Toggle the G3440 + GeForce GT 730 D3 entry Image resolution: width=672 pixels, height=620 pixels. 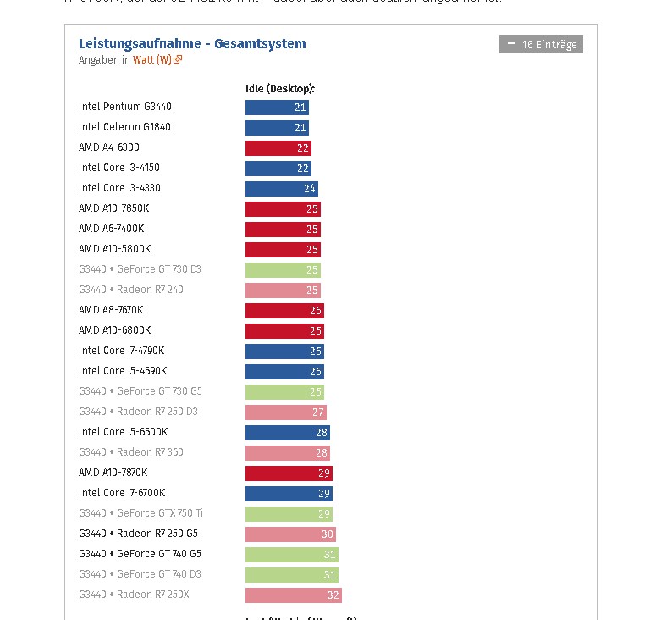[x=140, y=269]
